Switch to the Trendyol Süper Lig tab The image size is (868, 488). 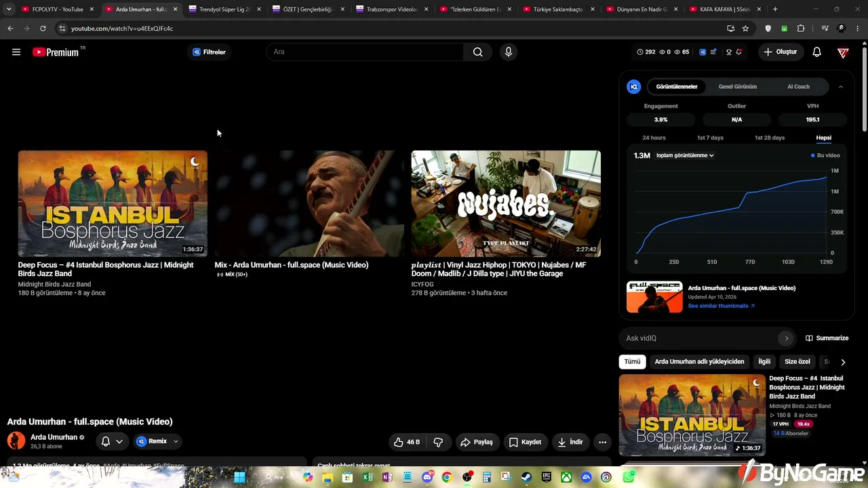pos(225,9)
